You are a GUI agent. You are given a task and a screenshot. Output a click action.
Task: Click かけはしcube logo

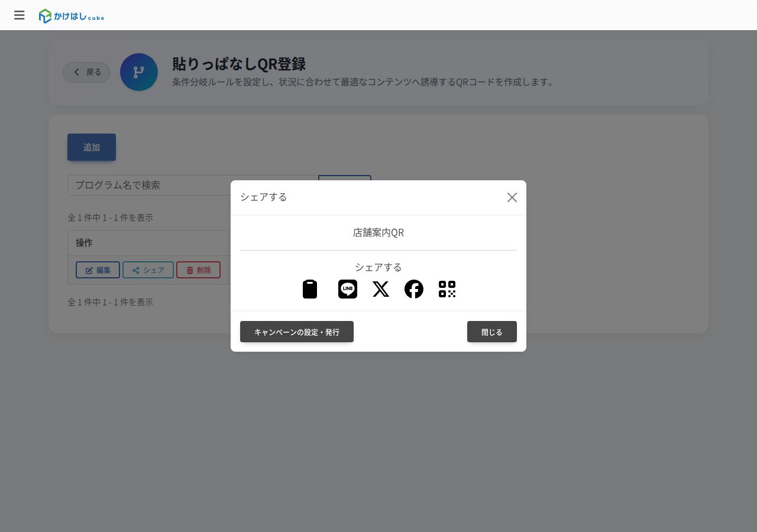point(72,16)
